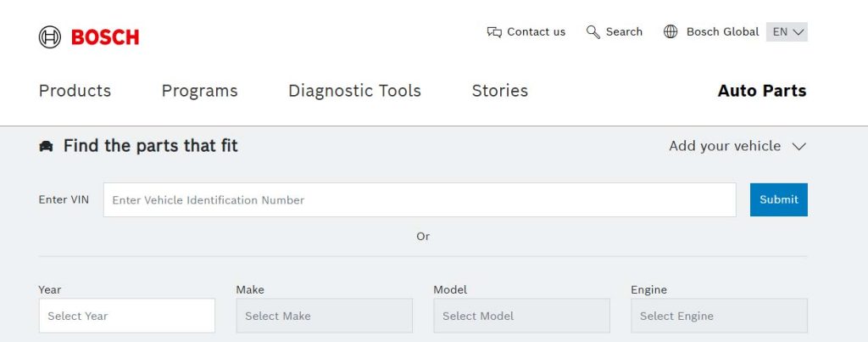Open the Products menu
Viewport: 868px width, 342px height.
click(x=75, y=91)
